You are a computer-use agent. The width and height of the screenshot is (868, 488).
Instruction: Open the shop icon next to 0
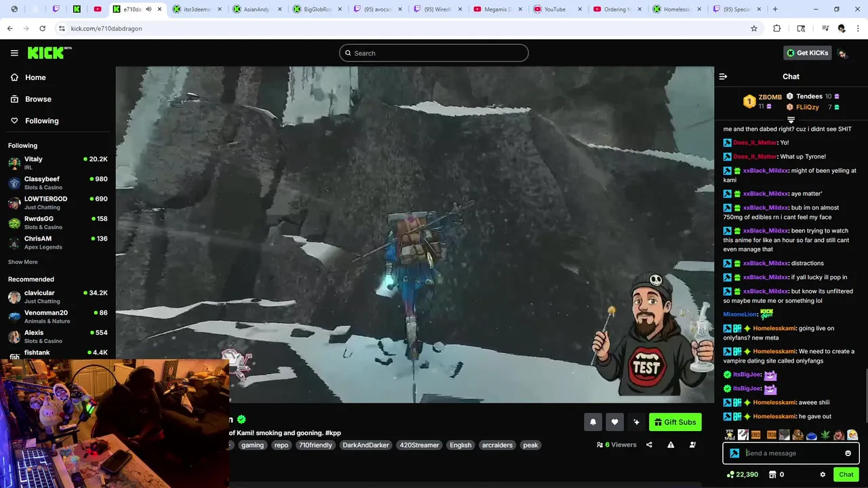[772, 474]
